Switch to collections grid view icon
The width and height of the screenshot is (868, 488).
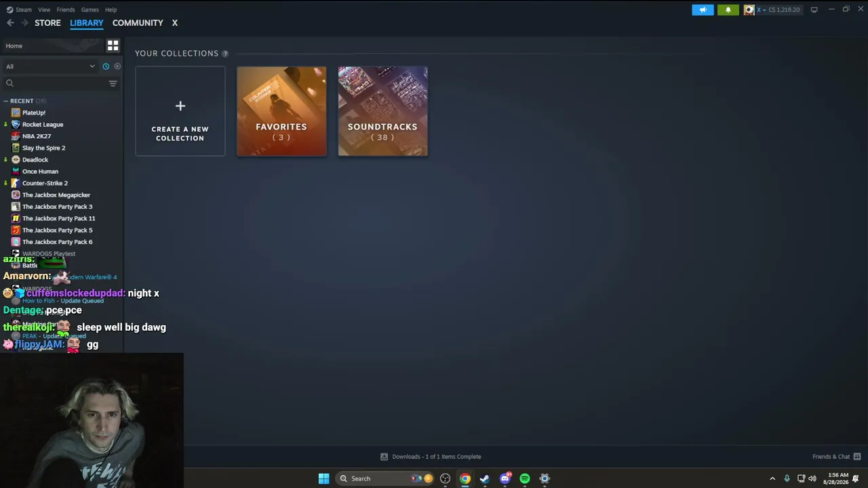tap(113, 45)
